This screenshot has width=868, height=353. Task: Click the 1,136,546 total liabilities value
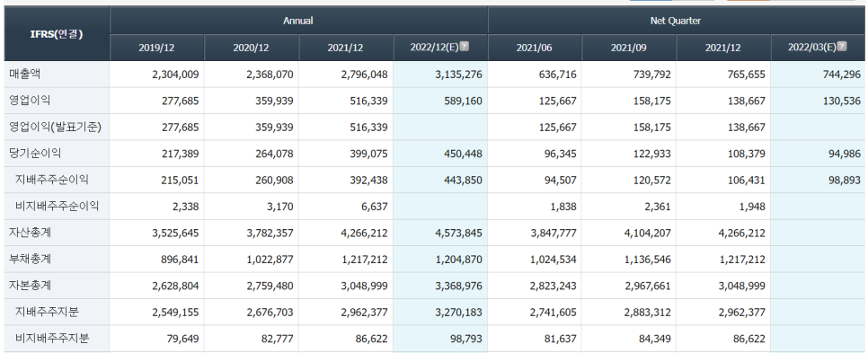(647, 260)
